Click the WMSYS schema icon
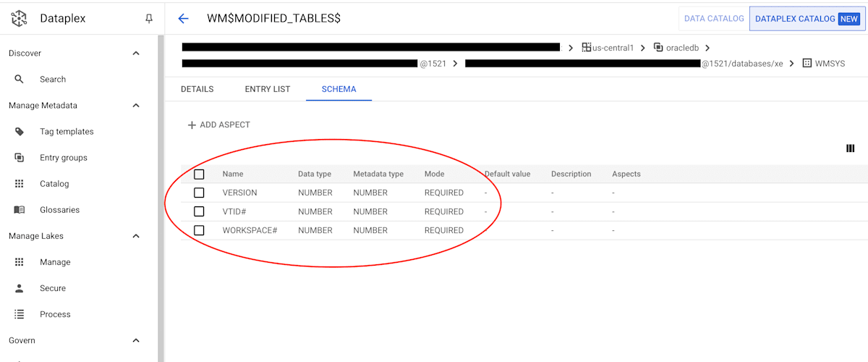Image resolution: width=868 pixels, height=362 pixels. click(807, 64)
